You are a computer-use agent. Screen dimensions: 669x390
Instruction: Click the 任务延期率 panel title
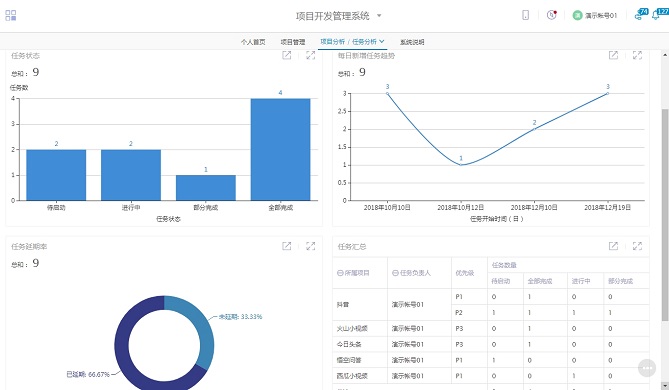pos(29,246)
